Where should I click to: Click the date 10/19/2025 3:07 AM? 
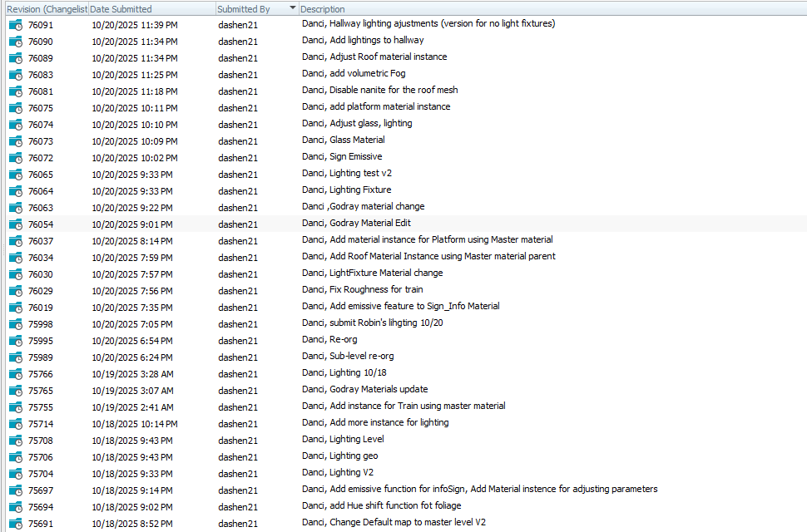pyautogui.click(x=132, y=390)
